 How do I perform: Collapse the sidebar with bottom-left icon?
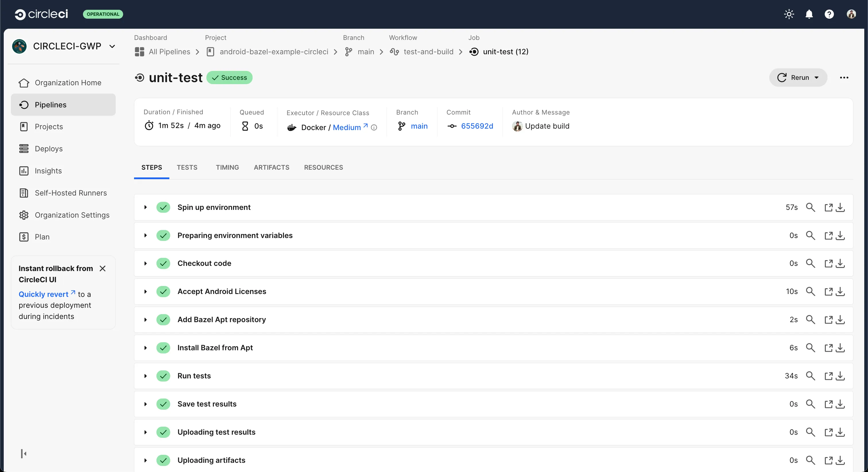[24, 453]
